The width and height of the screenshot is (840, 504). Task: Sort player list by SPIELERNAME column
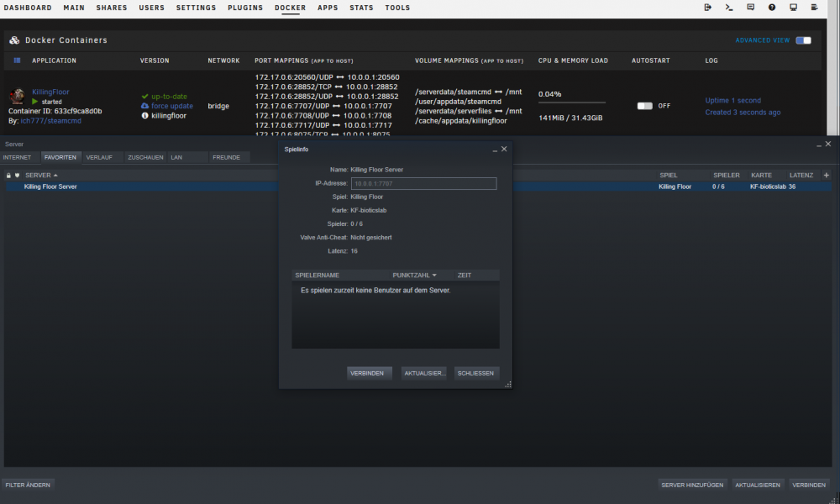318,276
